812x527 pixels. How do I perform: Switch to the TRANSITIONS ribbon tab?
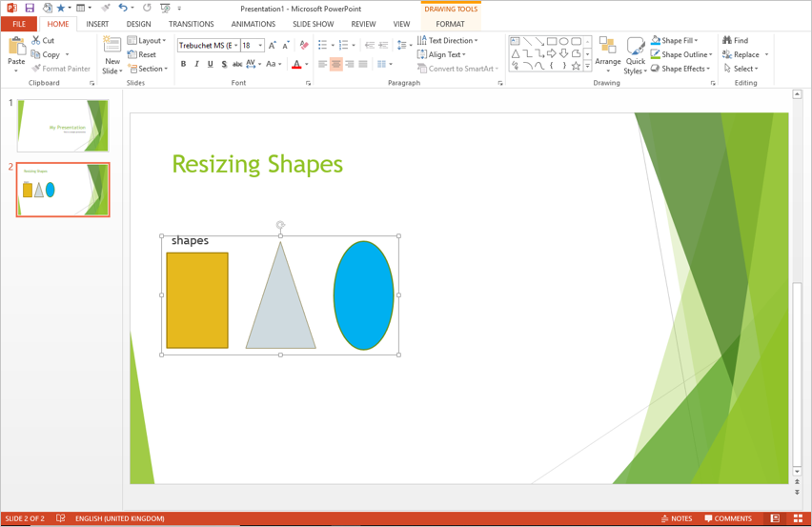(x=191, y=24)
